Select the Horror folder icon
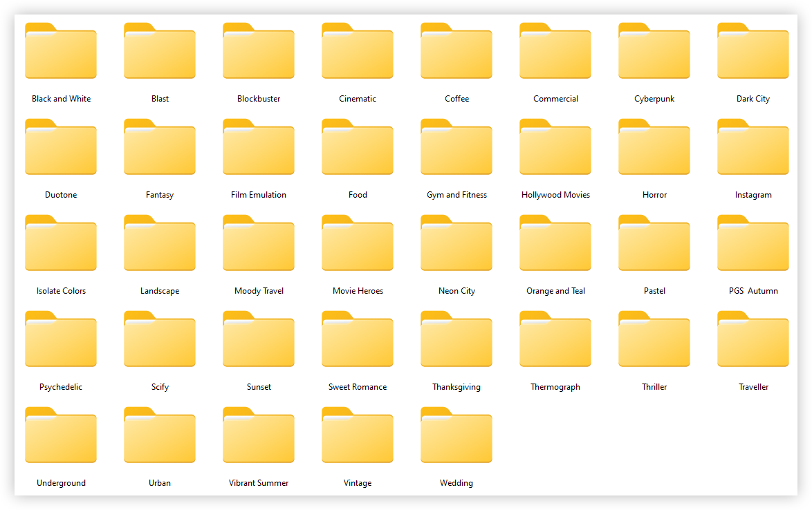This screenshot has height=510, width=812. click(654, 147)
